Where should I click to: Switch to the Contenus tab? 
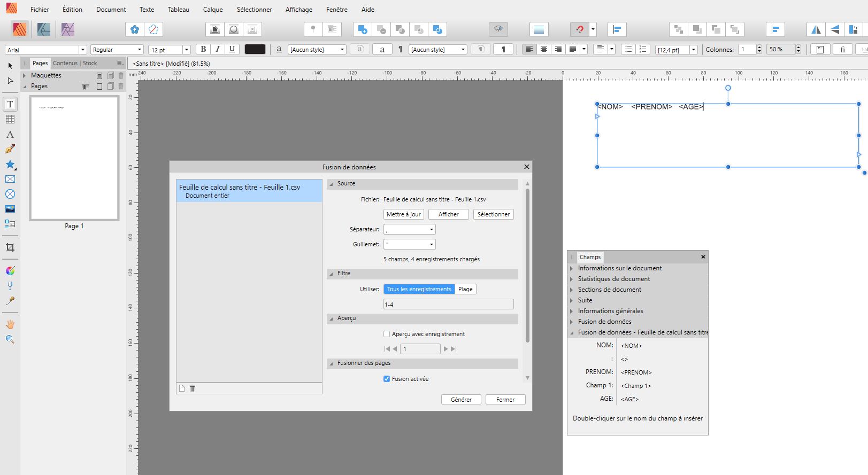coord(65,63)
